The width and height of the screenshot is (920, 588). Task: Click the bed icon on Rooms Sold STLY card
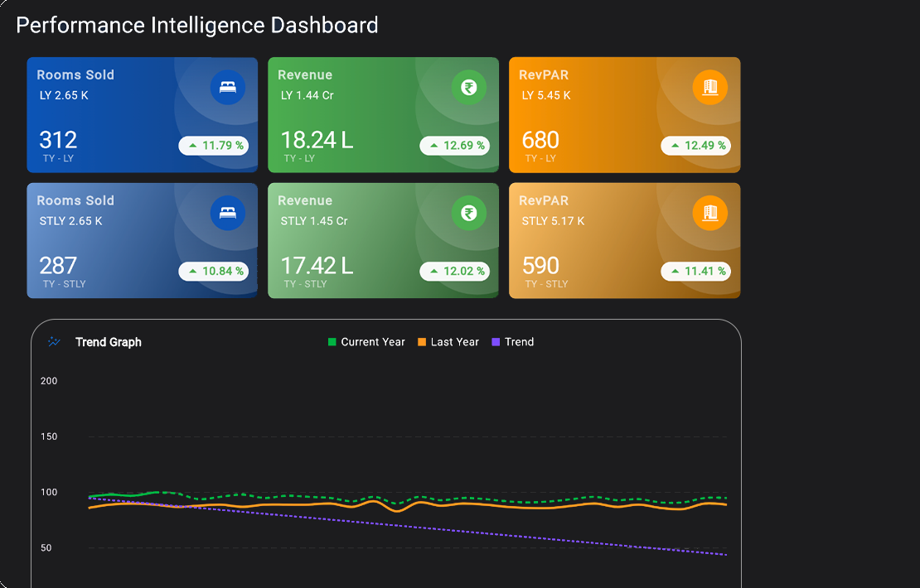[x=228, y=213]
